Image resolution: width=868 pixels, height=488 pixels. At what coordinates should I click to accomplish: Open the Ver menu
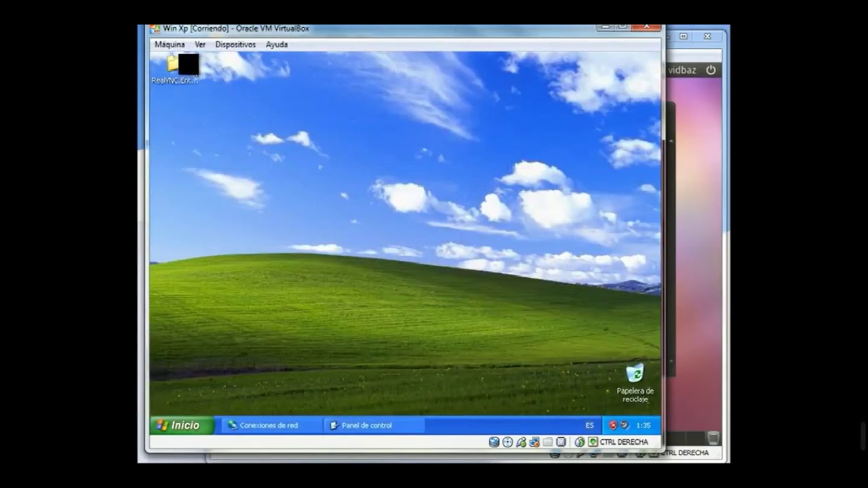pyautogui.click(x=200, y=44)
